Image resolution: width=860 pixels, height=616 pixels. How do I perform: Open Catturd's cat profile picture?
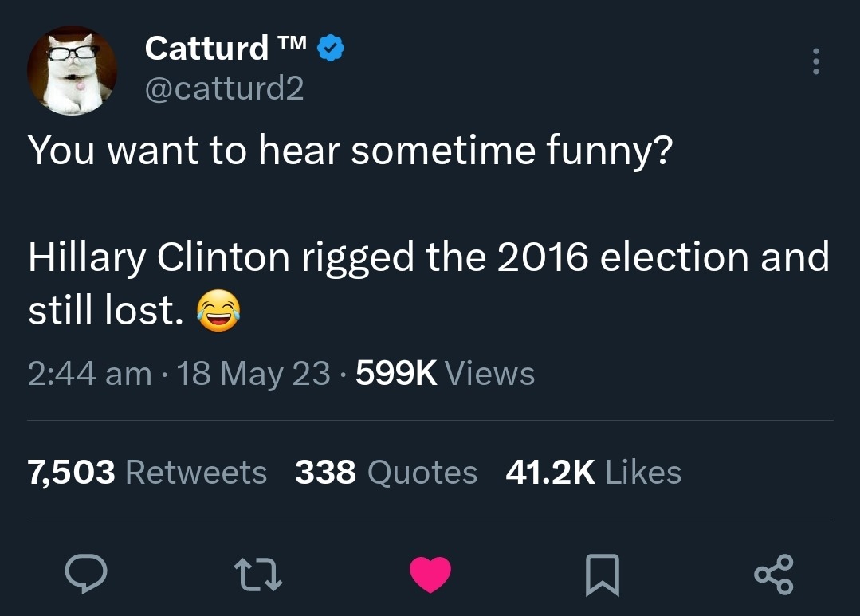click(x=73, y=71)
